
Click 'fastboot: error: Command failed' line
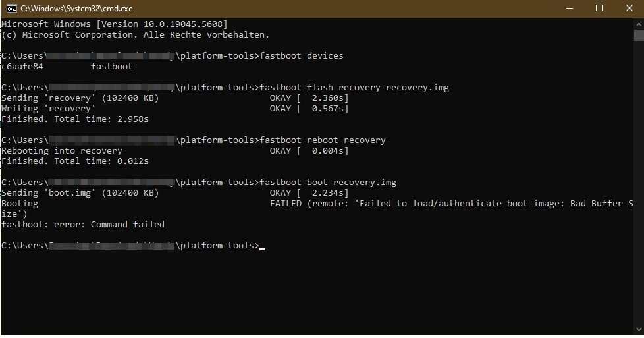coord(83,224)
